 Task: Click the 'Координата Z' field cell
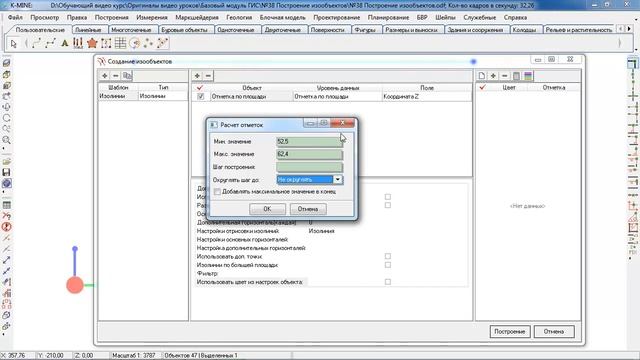click(x=427, y=97)
